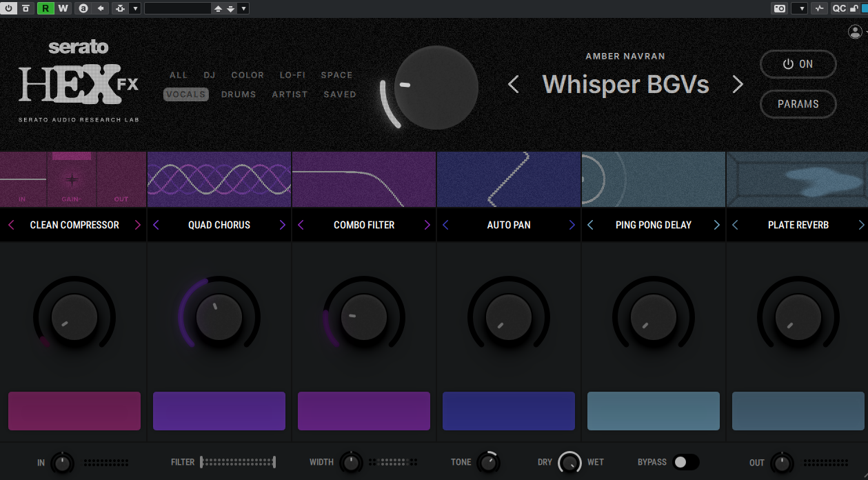The image size is (868, 480).
Task: Select the COLOR preset category
Action: click(x=248, y=75)
